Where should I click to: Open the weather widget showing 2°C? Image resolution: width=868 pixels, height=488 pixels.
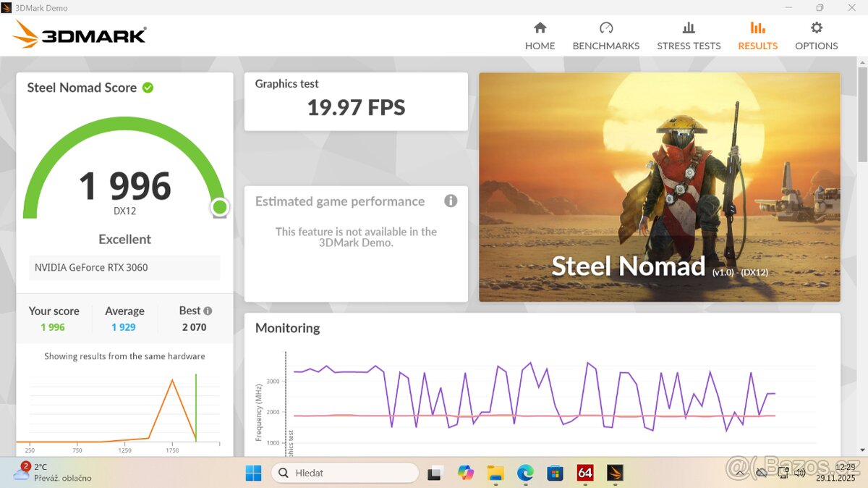coord(51,472)
